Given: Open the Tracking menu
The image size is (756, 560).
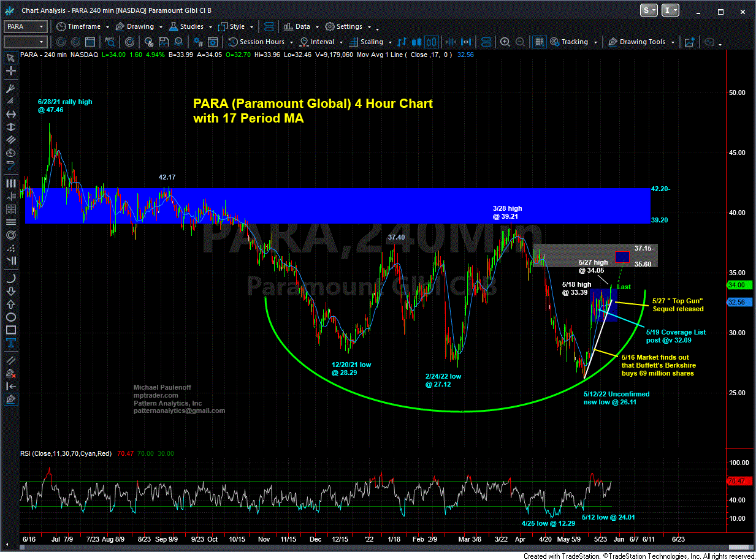Looking at the screenshot, I should [573, 42].
